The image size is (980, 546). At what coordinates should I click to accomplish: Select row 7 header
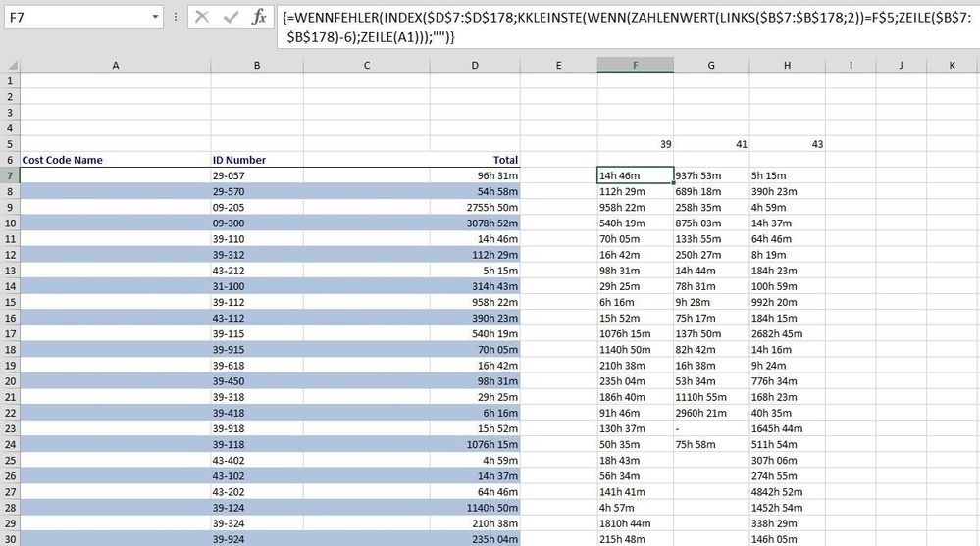10,175
